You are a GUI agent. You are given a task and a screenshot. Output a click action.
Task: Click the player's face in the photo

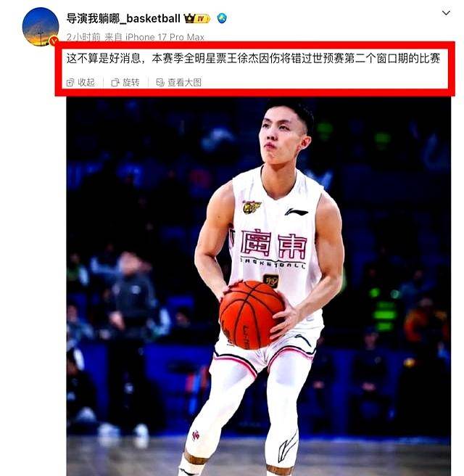[x=282, y=135]
